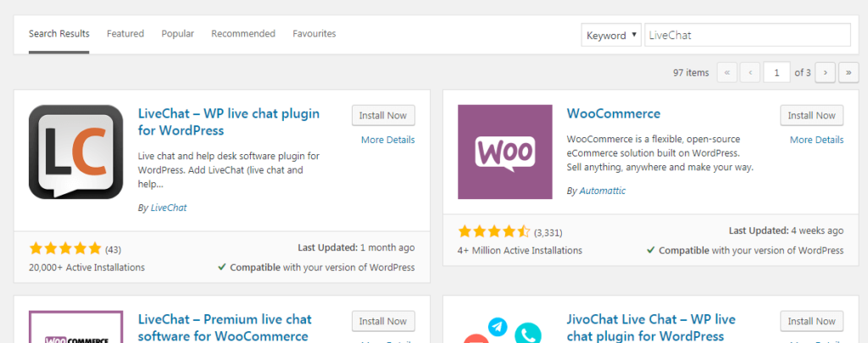Switch to the Popular tab

pyautogui.click(x=178, y=34)
